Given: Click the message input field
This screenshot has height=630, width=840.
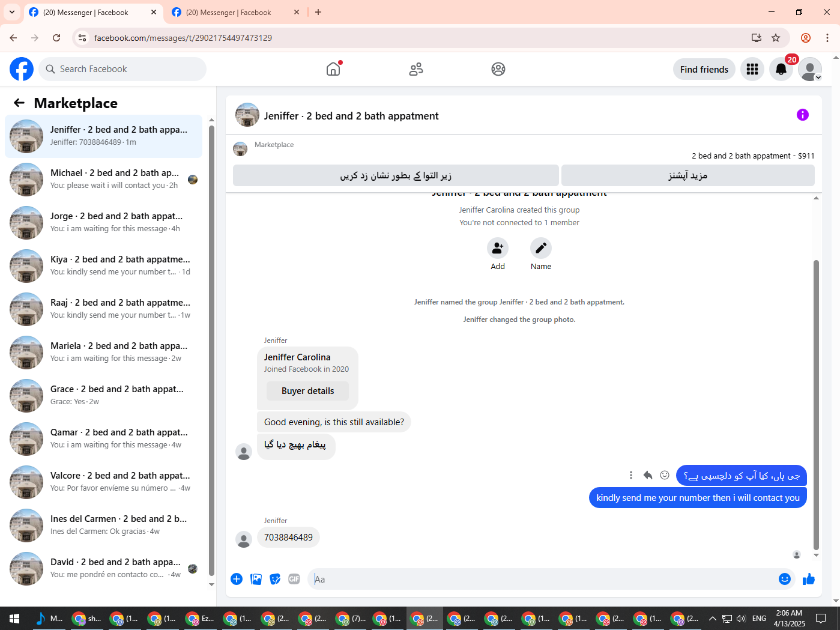Looking at the screenshot, I should (x=543, y=579).
